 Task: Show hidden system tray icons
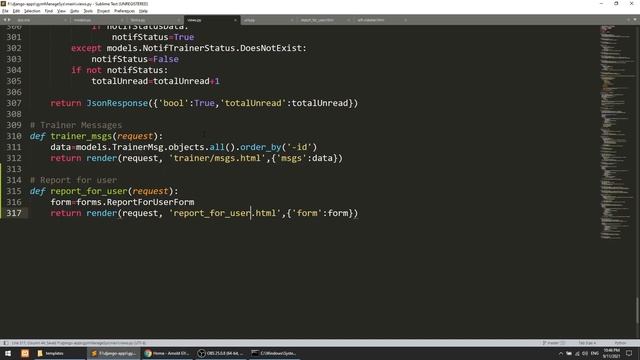(560, 353)
